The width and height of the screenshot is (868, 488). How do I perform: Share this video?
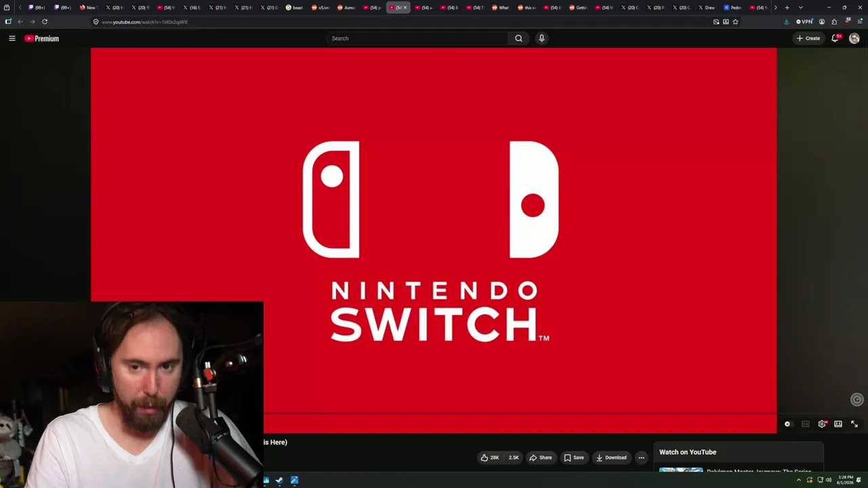[x=540, y=457]
